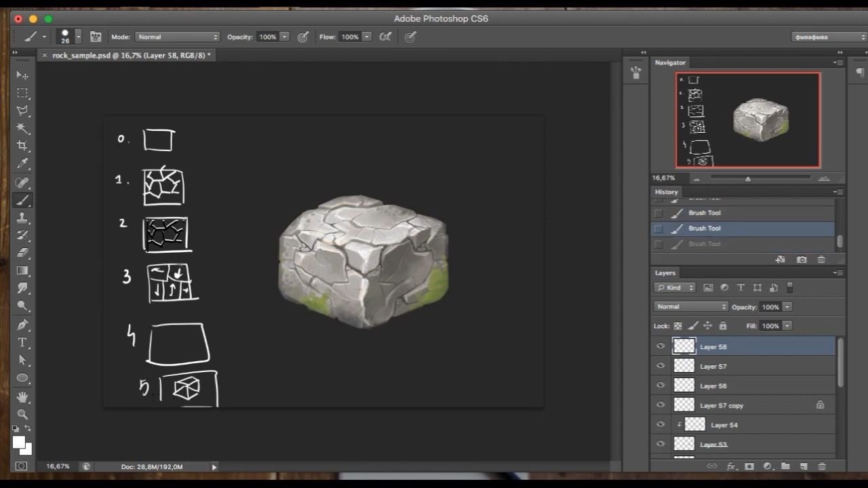The width and height of the screenshot is (868, 488).
Task: Select the Brush tool in the toolbox
Action: (x=22, y=200)
